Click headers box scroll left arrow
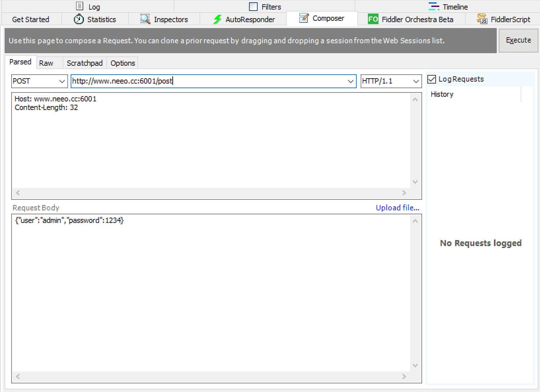 tap(18, 193)
